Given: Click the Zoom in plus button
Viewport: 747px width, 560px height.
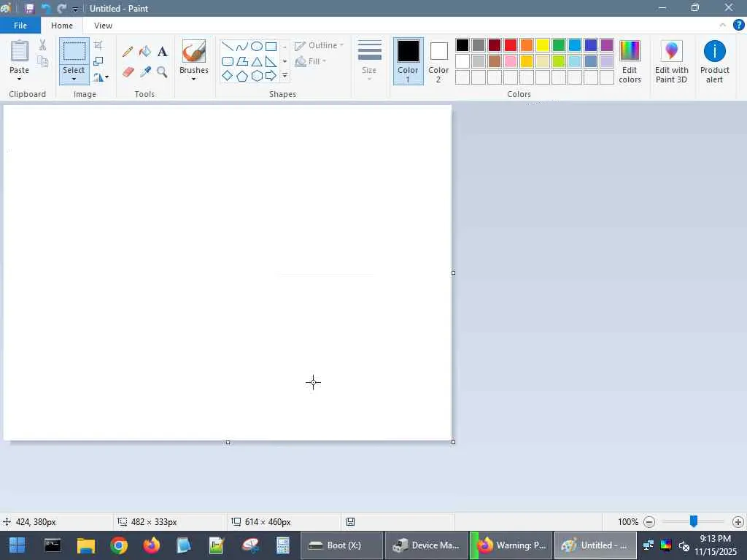Looking at the screenshot, I should pyautogui.click(x=738, y=522).
